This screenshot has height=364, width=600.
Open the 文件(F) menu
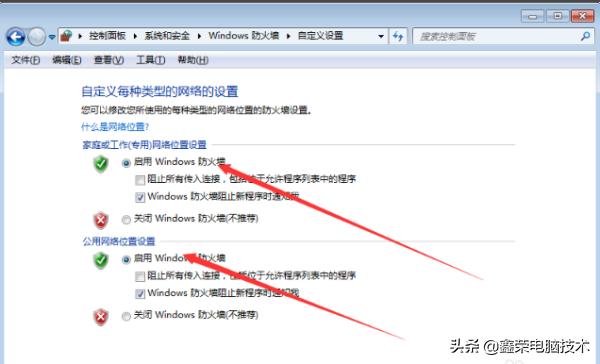(x=25, y=60)
